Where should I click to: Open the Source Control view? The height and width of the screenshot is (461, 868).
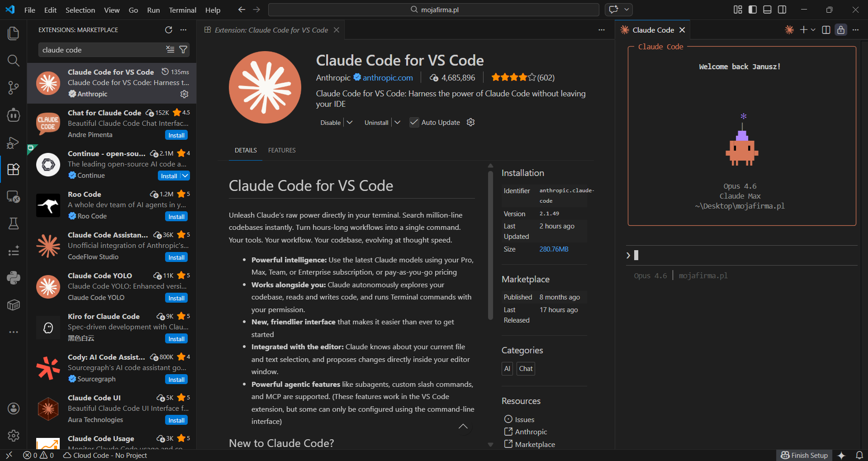point(13,88)
